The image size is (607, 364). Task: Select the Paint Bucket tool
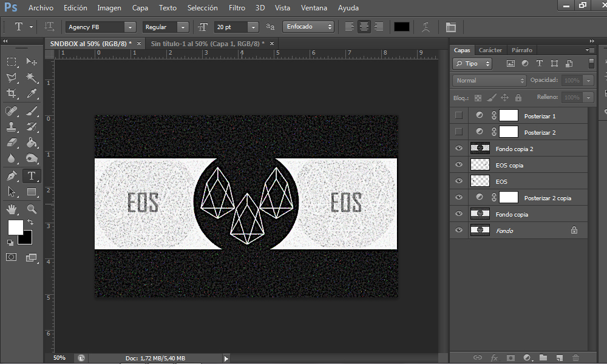pyautogui.click(x=32, y=143)
